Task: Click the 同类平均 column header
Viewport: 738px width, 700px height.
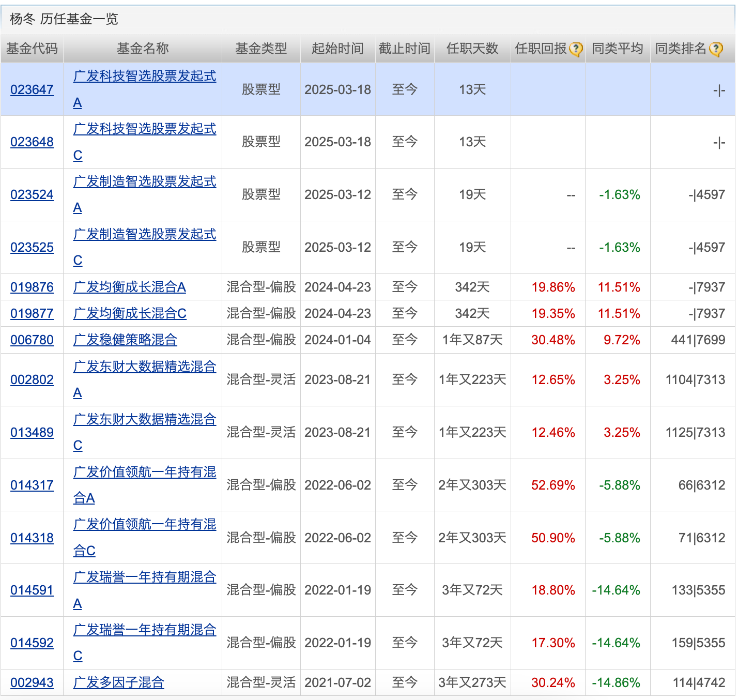Action: 618,49
